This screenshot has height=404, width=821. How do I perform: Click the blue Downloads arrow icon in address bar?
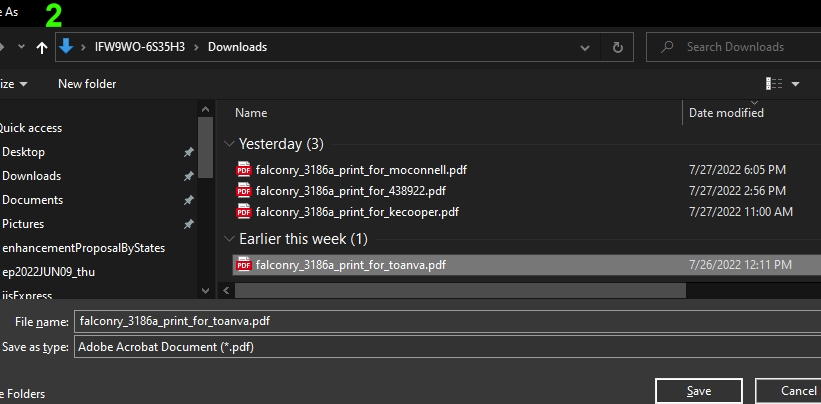pyautogui.click(x=65, y=46)
